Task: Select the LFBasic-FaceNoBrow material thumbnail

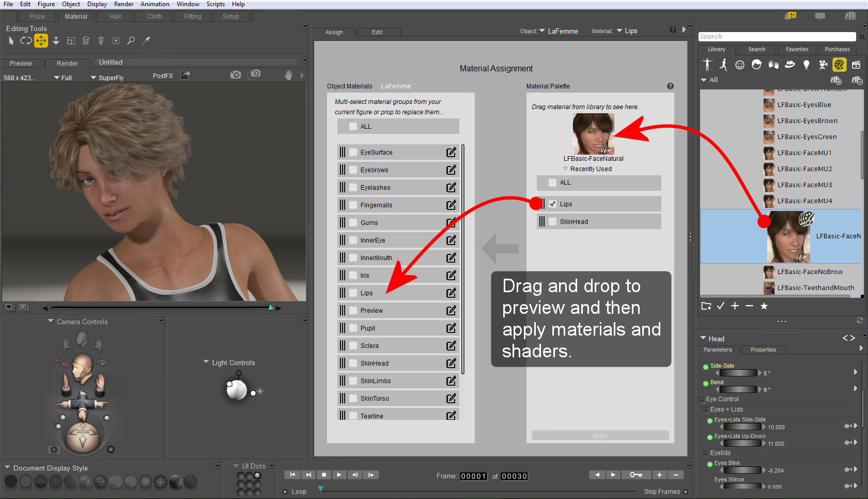Action: tap(770, 271)
